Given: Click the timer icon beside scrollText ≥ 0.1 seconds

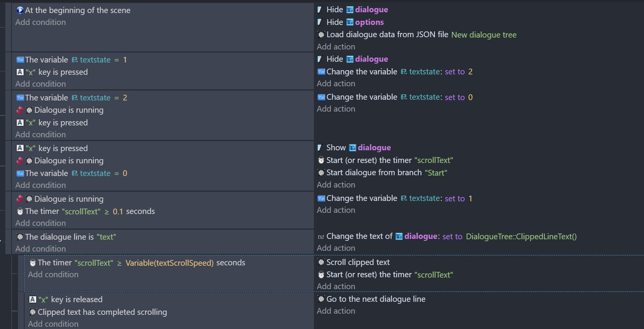Looking at the screenshot, I should [x=20, y=211].
